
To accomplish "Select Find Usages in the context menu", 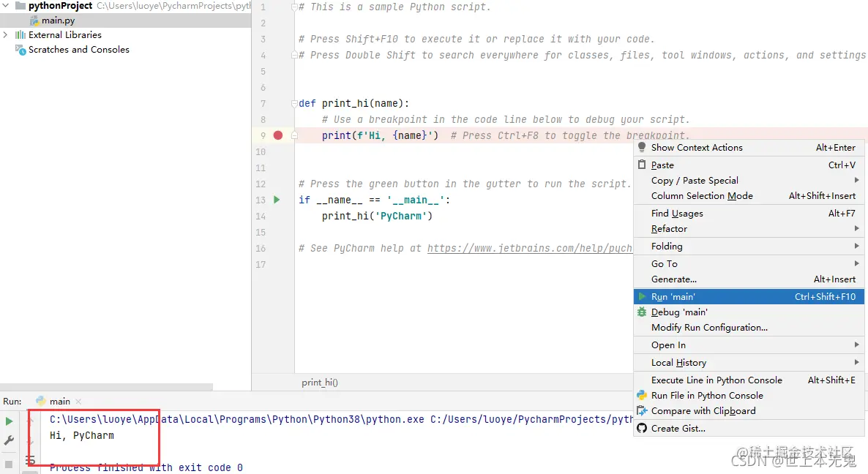I will (x=749, y=214).
